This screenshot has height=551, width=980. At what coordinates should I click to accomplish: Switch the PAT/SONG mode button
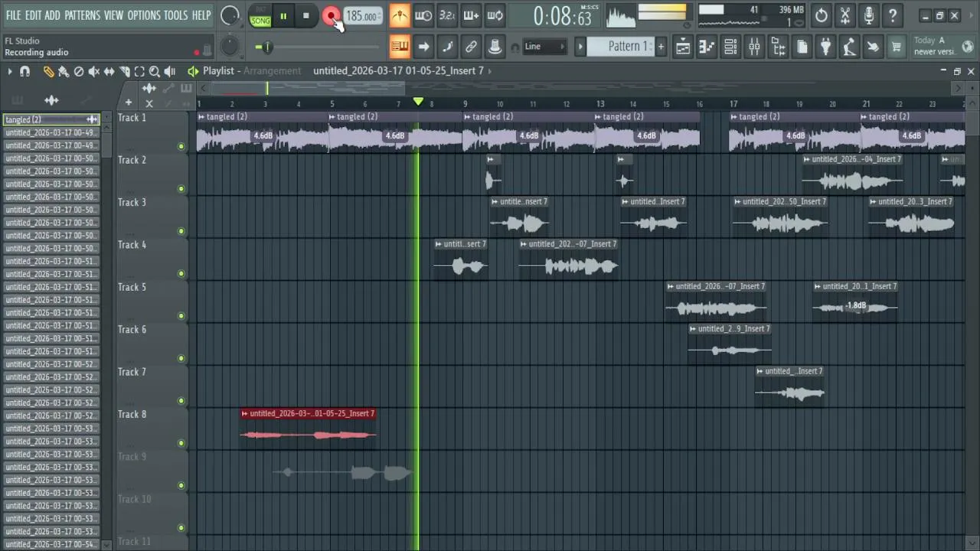(x=260, y=16)
